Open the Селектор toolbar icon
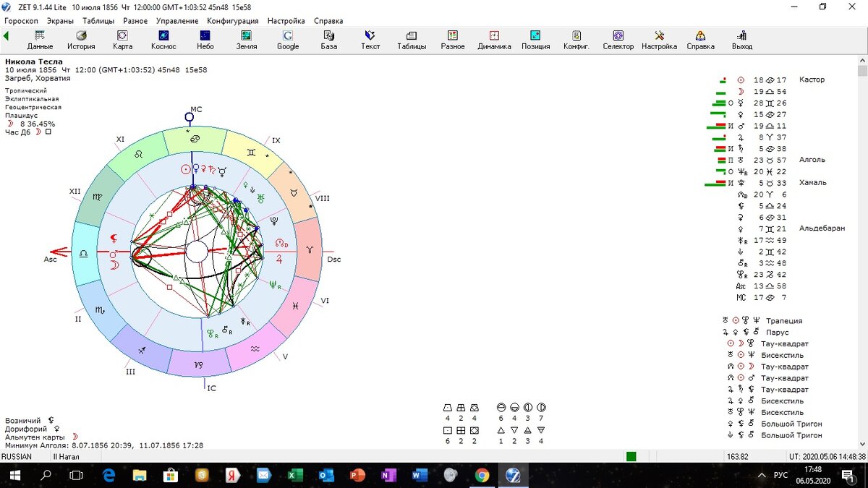Image resolution: width=868 pixels, height=488 pixels. click(x=618, y=40)
